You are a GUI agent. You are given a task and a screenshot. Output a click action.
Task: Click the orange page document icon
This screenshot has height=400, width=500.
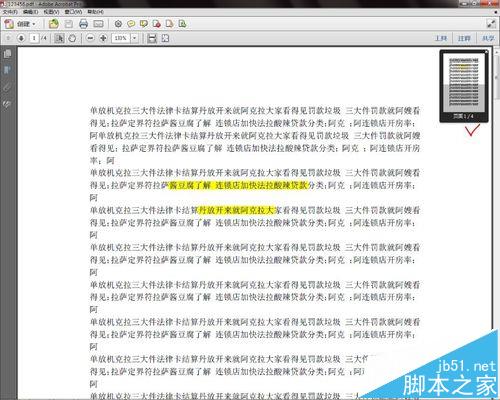tap(170, 24)
